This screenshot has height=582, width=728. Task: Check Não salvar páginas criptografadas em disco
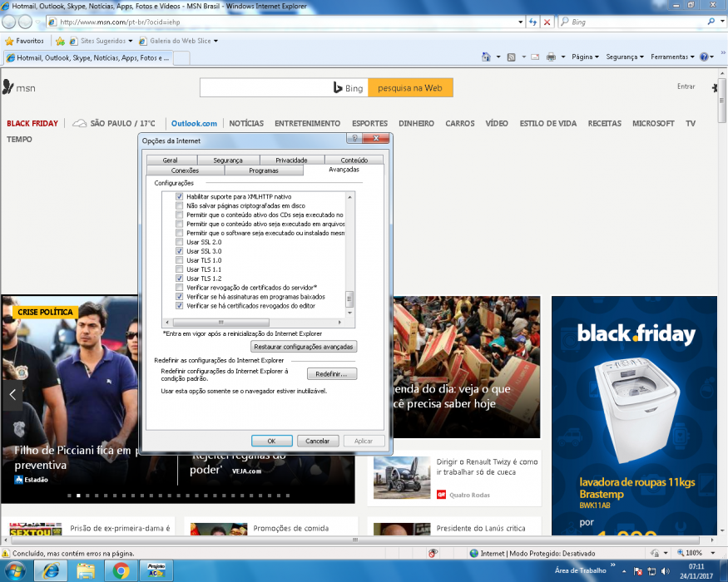(179, 205)
